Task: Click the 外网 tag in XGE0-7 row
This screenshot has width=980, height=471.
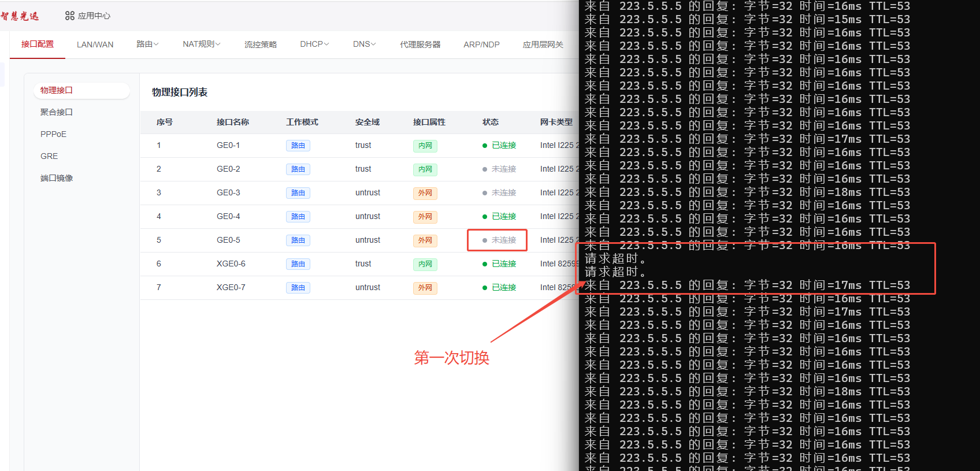Action: pyautogui.click(x=425, y=288)
